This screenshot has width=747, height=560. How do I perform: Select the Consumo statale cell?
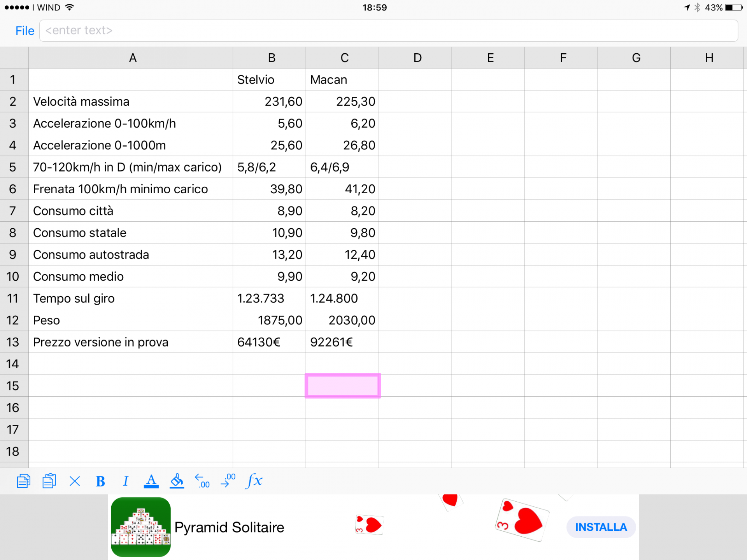(x=131, y=233)
